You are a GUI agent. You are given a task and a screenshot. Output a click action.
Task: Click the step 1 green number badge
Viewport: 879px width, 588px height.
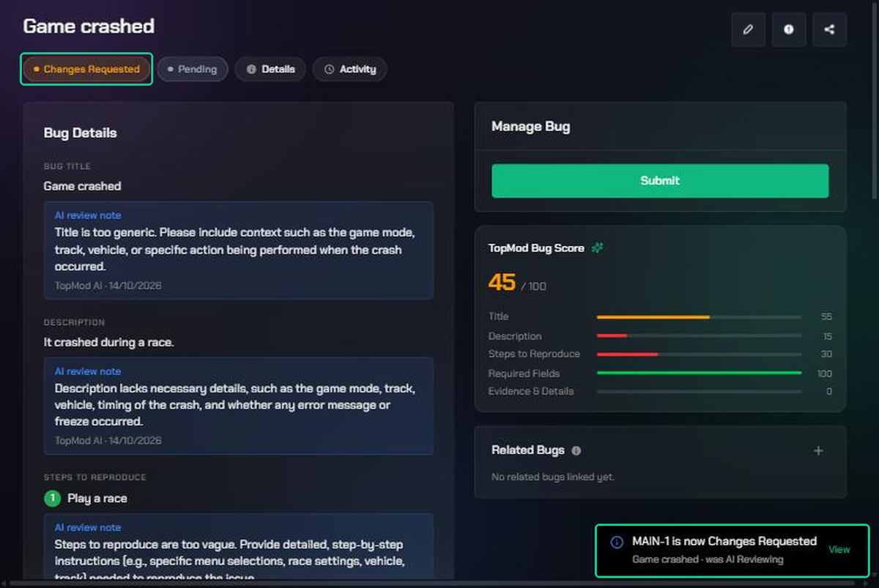coord(52,499)
